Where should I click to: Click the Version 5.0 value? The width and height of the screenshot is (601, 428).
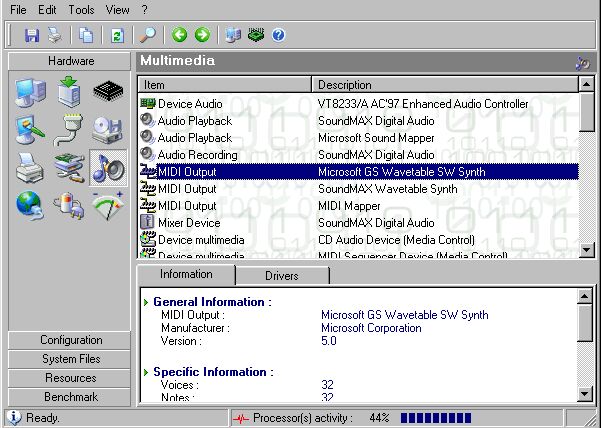pos(328,341)
